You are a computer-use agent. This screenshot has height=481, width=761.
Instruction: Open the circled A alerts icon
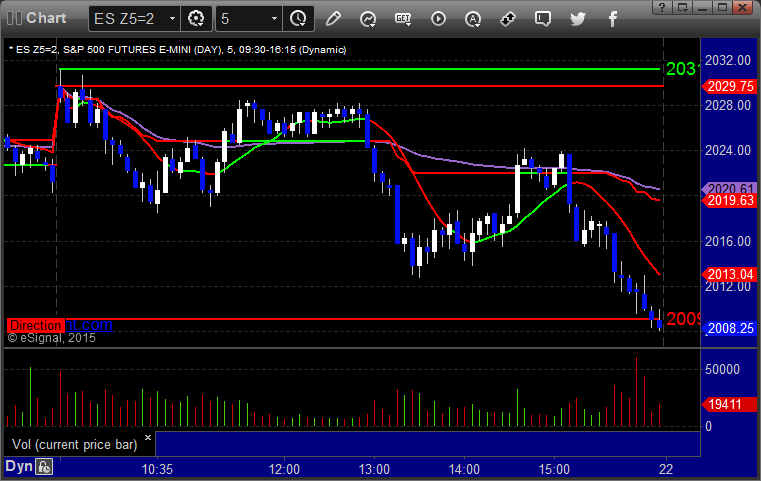[x=473, y=19]
